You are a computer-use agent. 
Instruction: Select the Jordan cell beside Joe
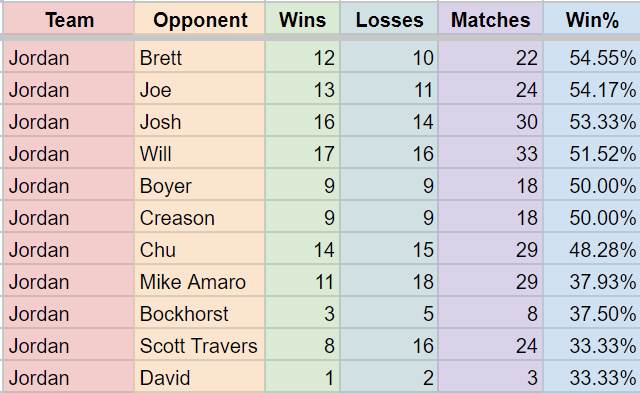click(69, 90)
